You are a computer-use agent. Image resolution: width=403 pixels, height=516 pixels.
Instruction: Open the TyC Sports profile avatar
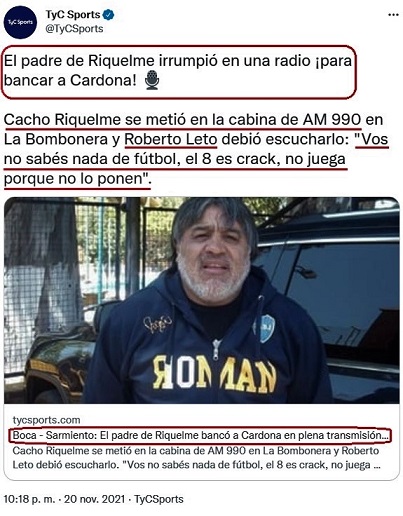20,22
